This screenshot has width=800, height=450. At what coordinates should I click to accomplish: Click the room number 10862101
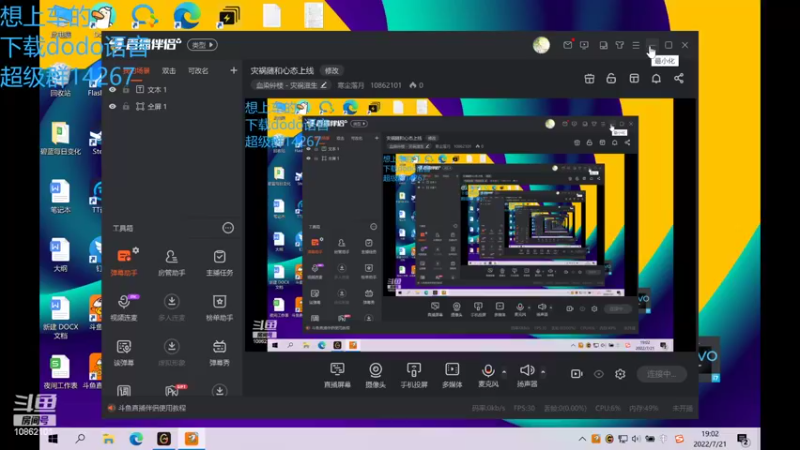pos(386,85)
